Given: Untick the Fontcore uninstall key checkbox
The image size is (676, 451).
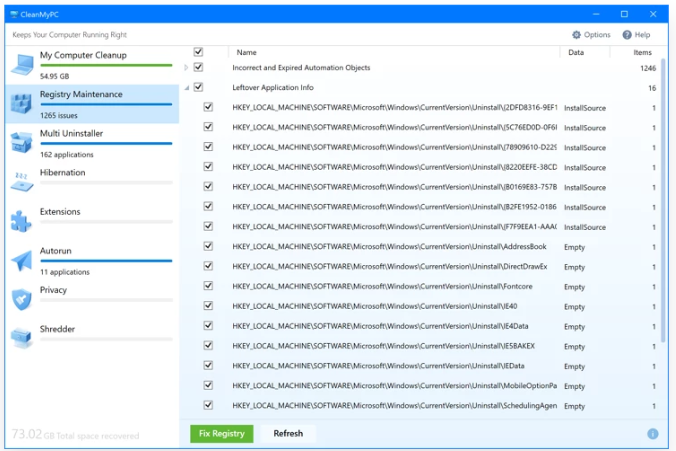Looking at the screenshot, I should 208,287.
